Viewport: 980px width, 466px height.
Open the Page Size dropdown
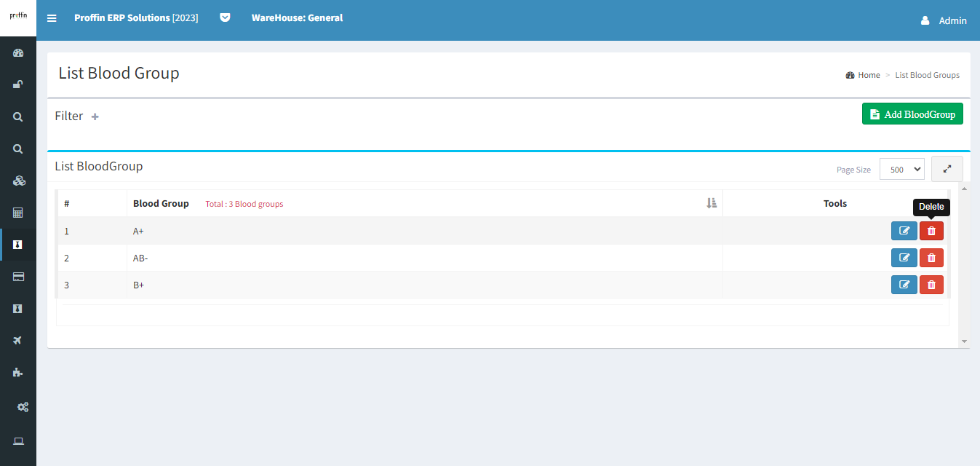pyautogui.click(x=901, y=169)
